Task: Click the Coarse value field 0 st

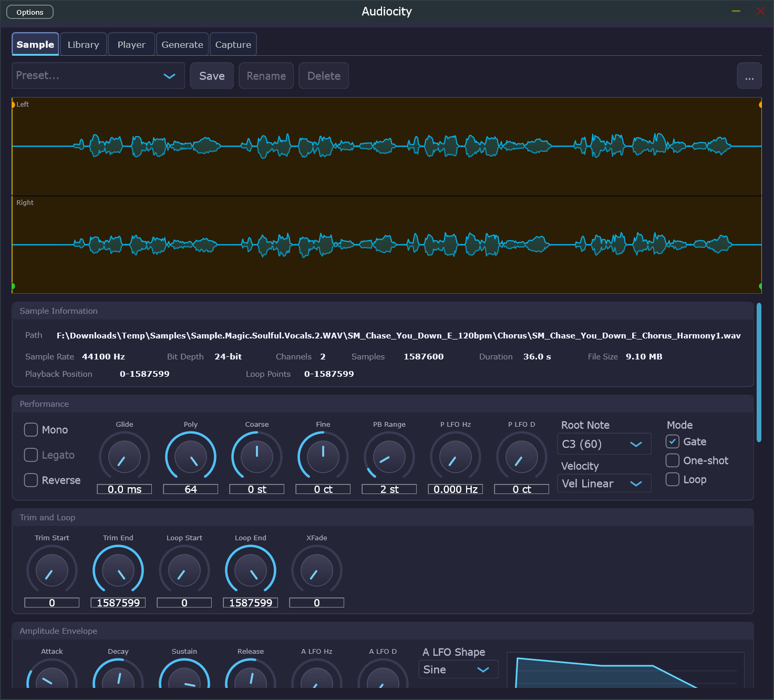Action: [257, 489]
